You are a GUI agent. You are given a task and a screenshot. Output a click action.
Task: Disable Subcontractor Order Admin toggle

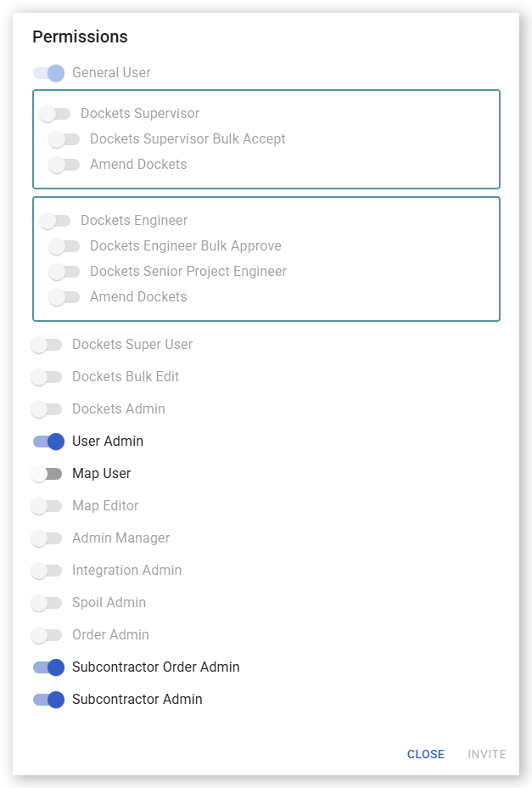coord(48,667)
